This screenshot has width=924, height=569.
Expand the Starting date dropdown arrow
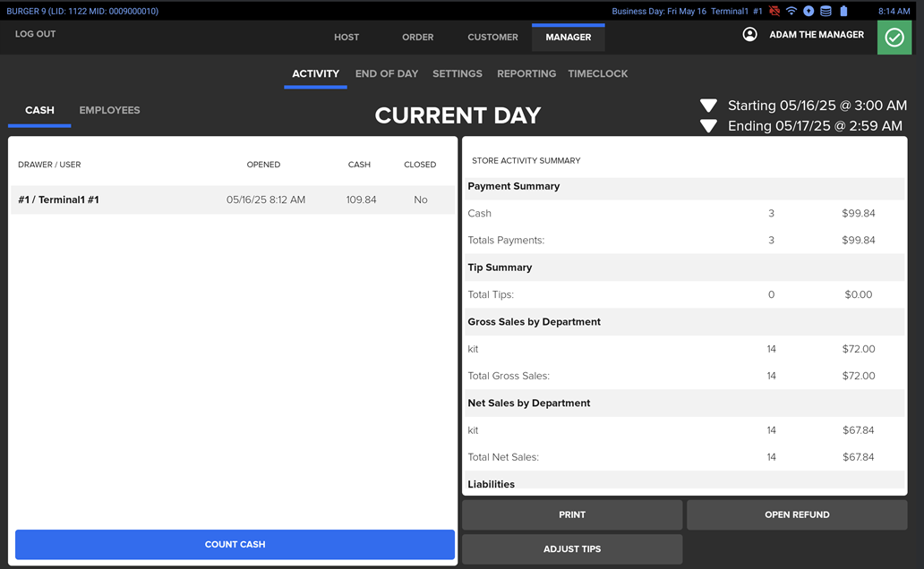click(708, 106)
